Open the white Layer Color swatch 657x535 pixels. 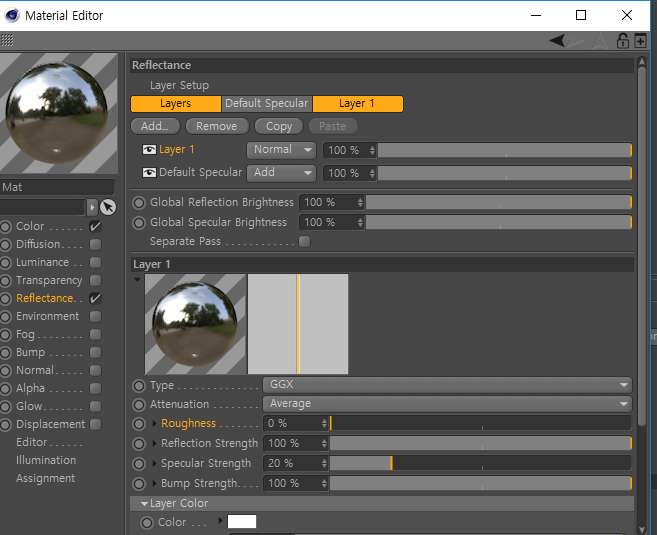coord(242,522)
